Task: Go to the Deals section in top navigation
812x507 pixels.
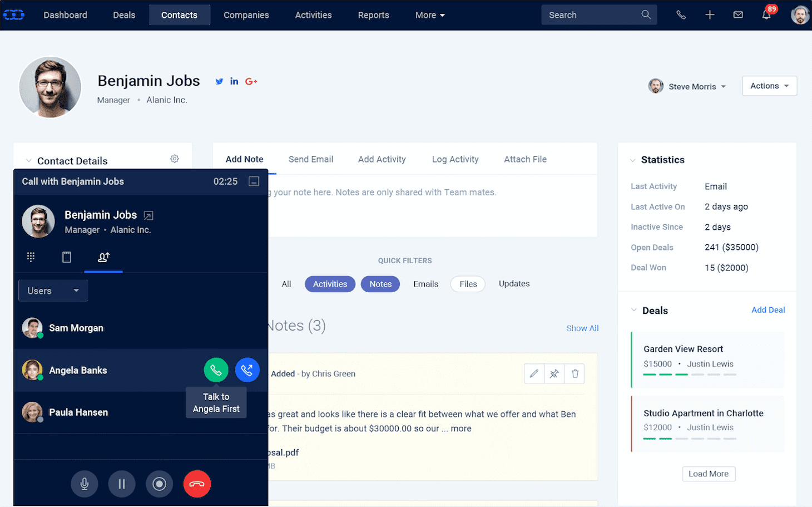Action: 123,15
